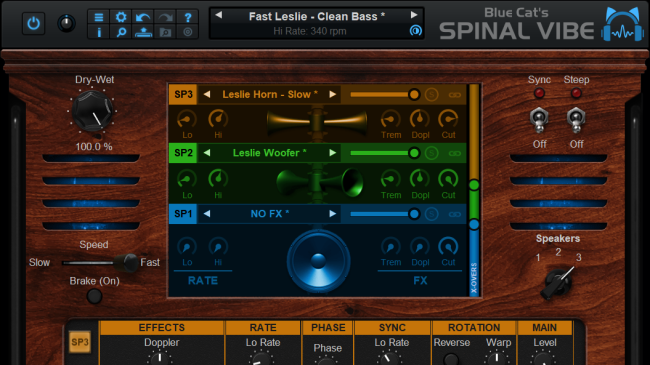Viewport: 650px width, 365px height.
Task: Open preset name Fast Leslie - Clean Bass
Action: point(317,16)
